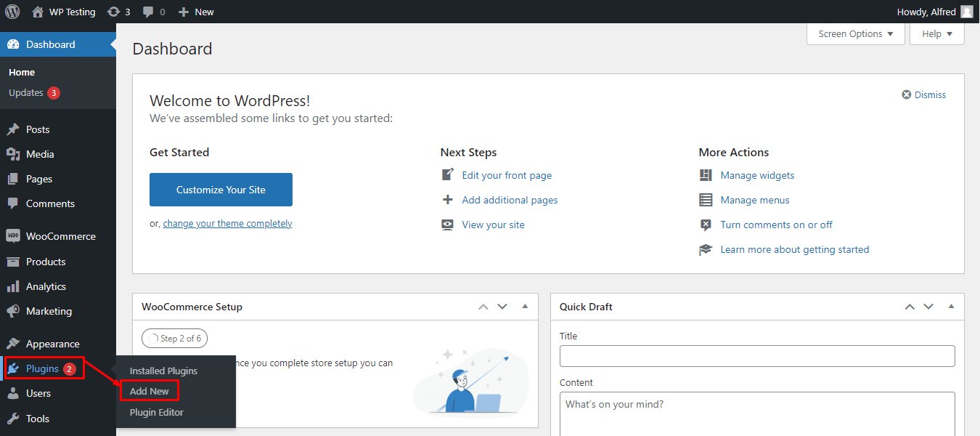Open Installed Plugins submenu item
980x436 pixels.
point(163,371)
